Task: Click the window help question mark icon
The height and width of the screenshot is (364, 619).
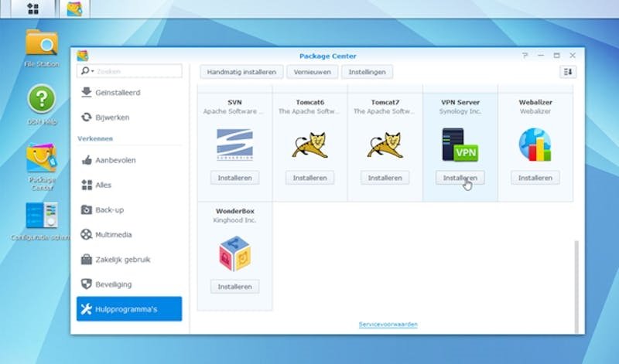Action: [525, 56]
